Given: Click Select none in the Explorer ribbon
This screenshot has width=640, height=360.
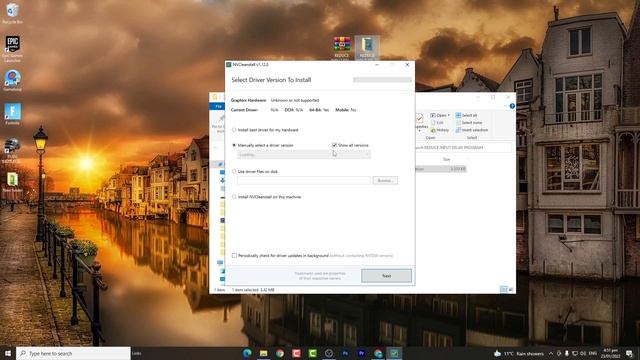Looking at the screenshot, I should coord(468,123).
